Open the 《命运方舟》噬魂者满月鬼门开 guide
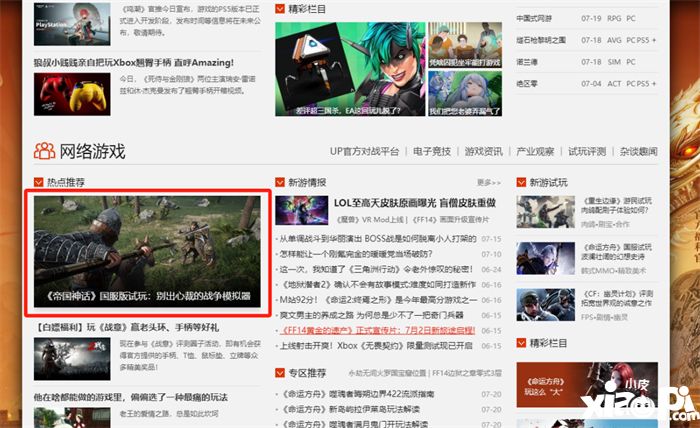The image size is (700, 428). point(354,424)
